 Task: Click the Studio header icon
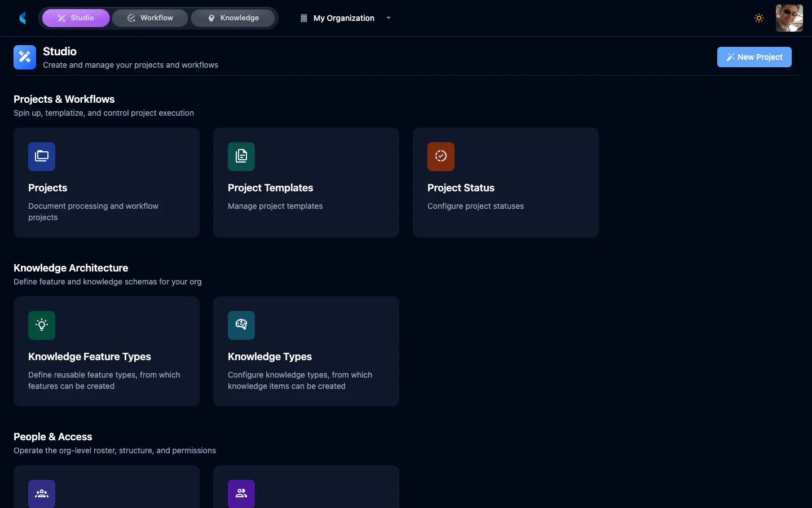click(24, 57)
